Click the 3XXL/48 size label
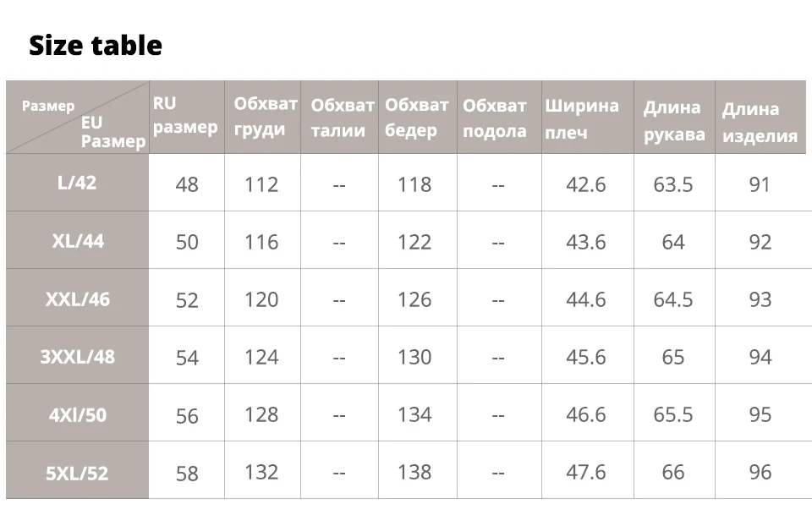Screen dimensions: 812x515 pyautogui.click(x=77, y=356)
